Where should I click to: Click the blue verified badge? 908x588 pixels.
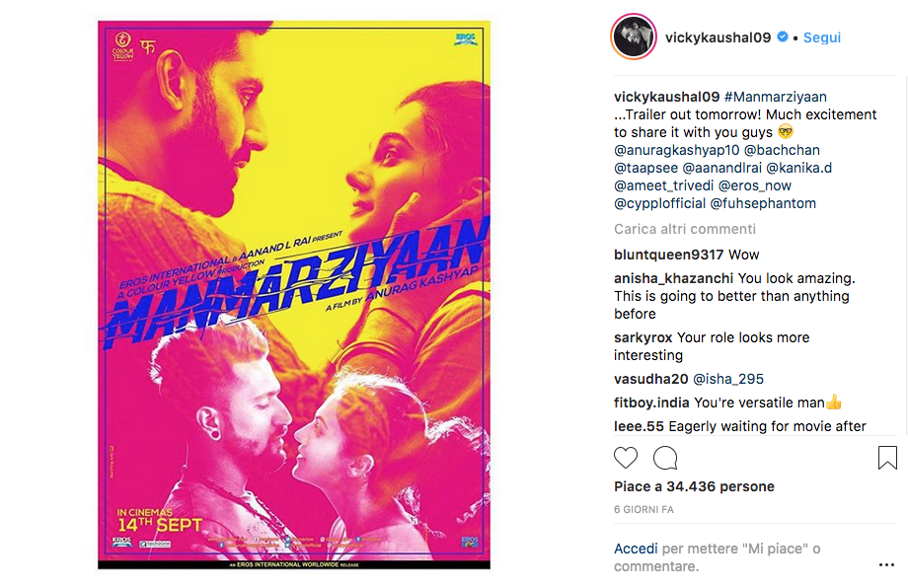click(783, 37)
